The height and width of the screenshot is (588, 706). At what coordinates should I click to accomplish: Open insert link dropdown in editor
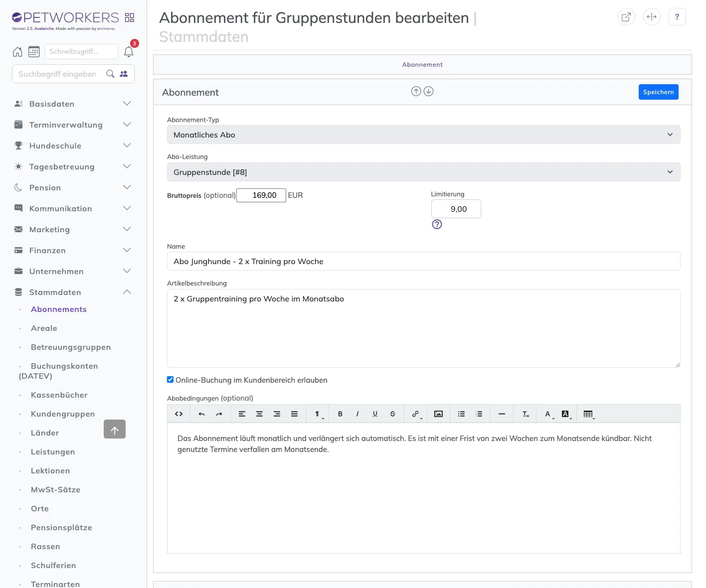pos(416,414)
